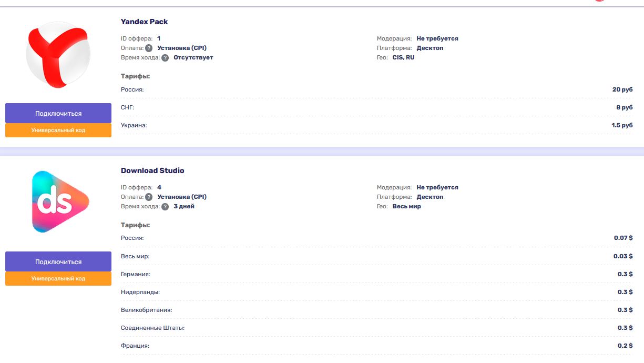The image size is (644, 363).
Task: Select the Россия 20 руб tariff row
Action: (376, 89)
